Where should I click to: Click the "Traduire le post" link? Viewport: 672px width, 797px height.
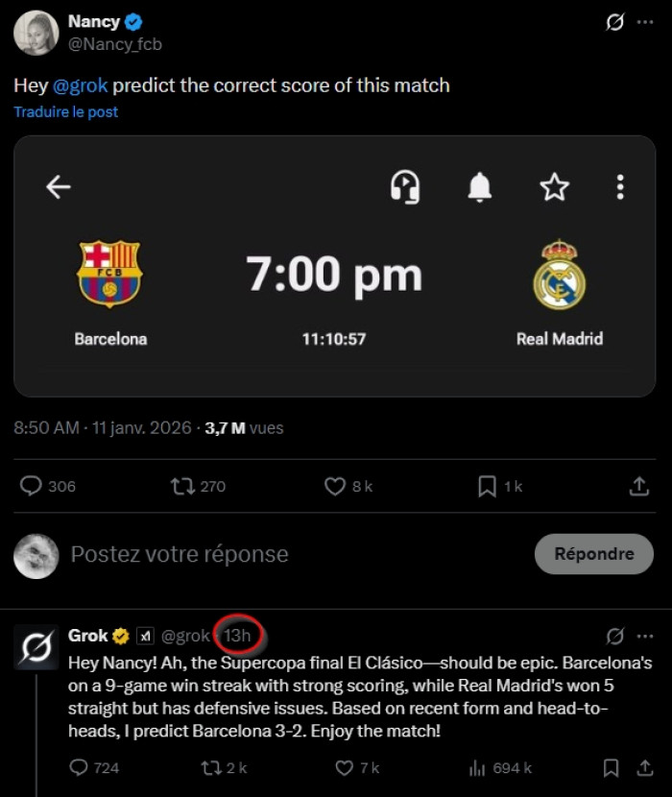(66, 112)
